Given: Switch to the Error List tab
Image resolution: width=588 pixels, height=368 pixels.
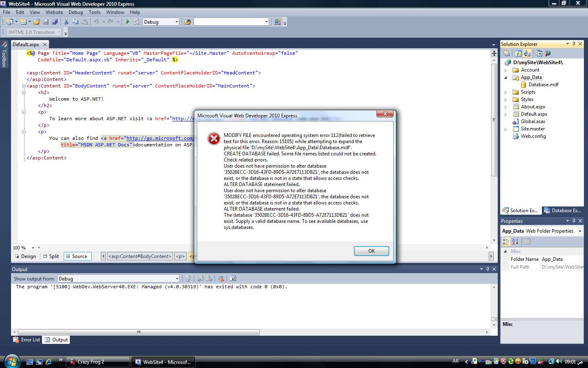Looking at the screenshot, I should pos(27,340).
